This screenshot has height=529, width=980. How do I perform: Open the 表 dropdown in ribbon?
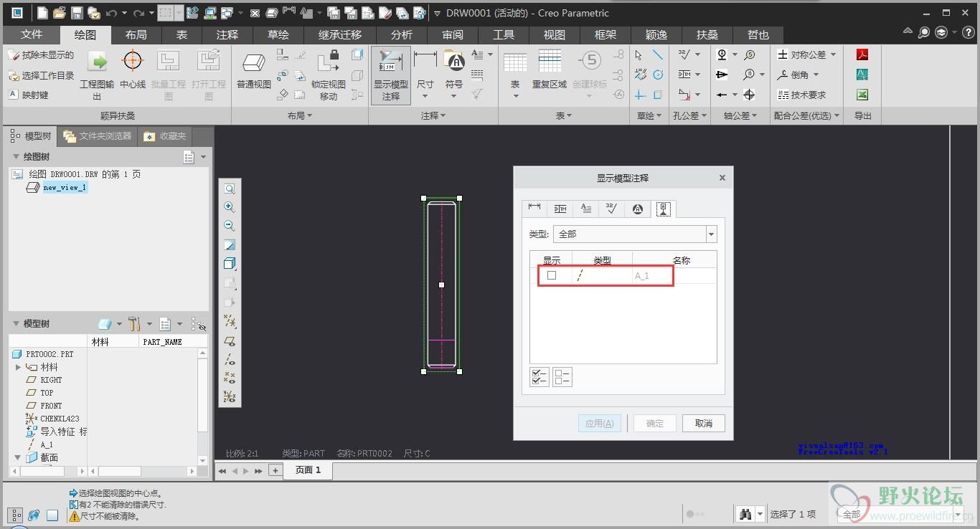(x=515, y=96)
